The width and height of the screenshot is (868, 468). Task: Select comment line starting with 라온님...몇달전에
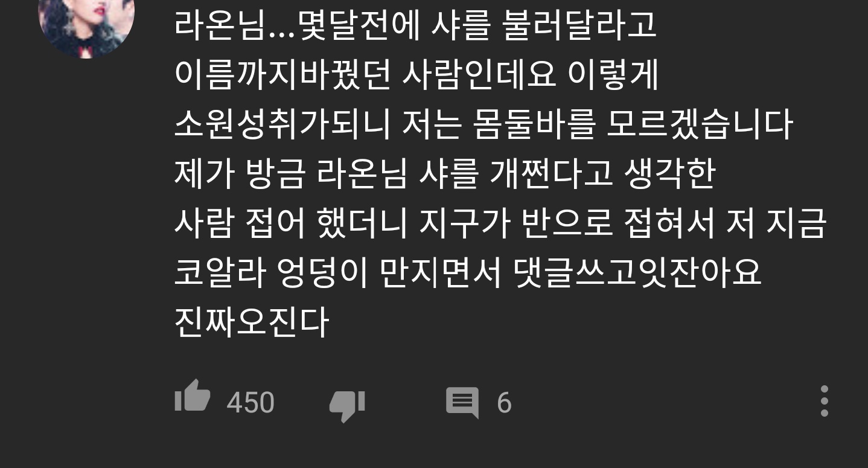click(415, 26)
